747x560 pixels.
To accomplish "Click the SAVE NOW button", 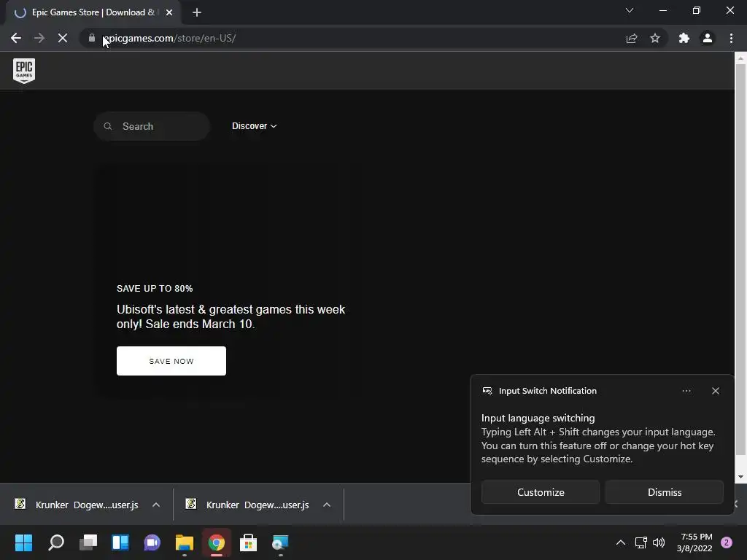I will click(x=171, y=361).
